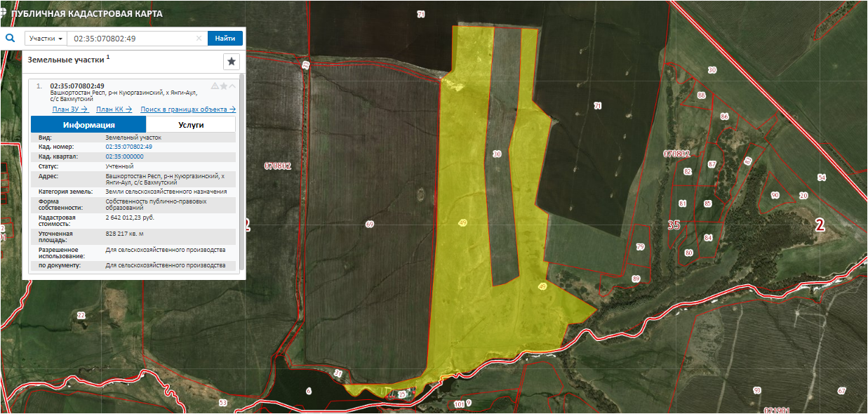Open the План КК link
The image size is (868, 414).
pos(114,109)
